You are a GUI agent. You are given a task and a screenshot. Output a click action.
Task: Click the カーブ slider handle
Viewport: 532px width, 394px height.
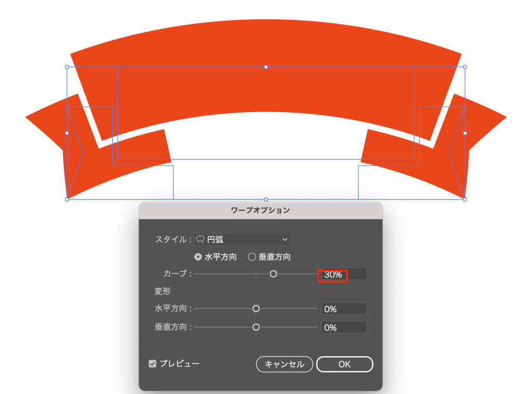coord(273,274)
